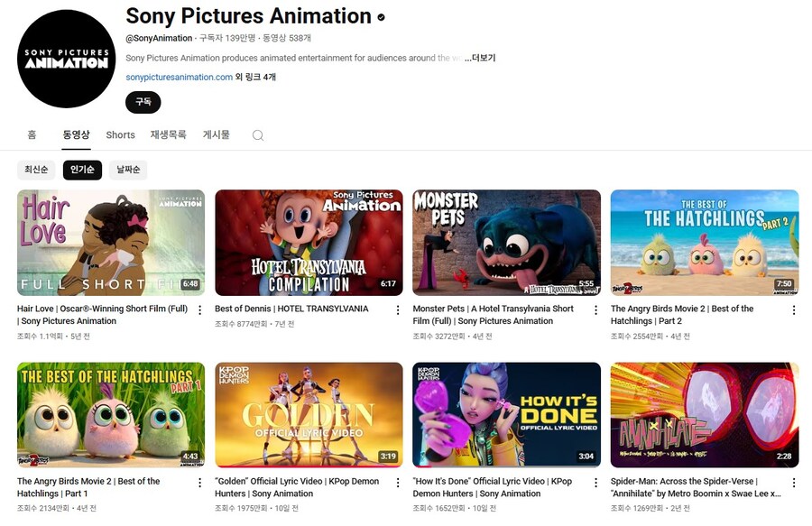The image size is (812, 526).
Task: Play the Hotel Transylvania Compilation thumbnail
Action: pos(309,243)
